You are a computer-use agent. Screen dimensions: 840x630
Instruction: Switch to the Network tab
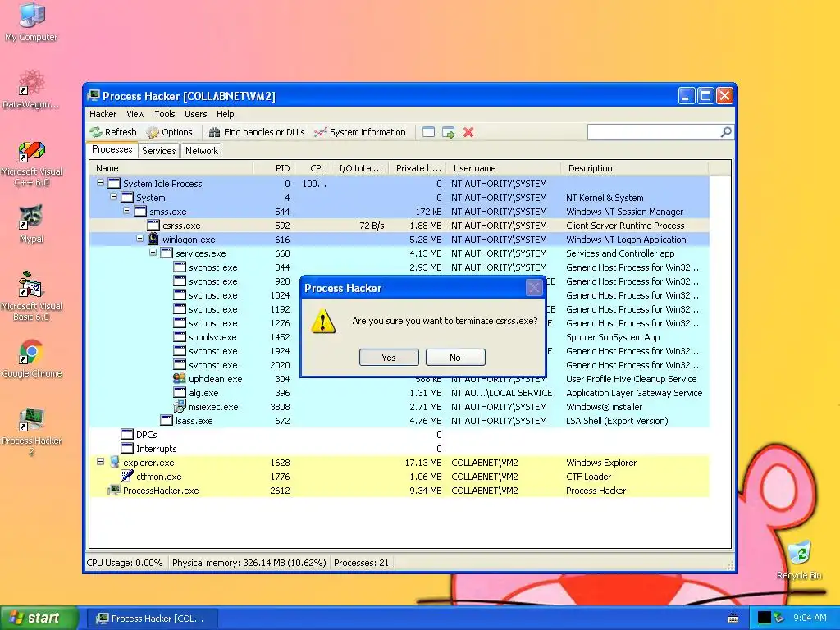pyautogui.click(x=202, y=151)
